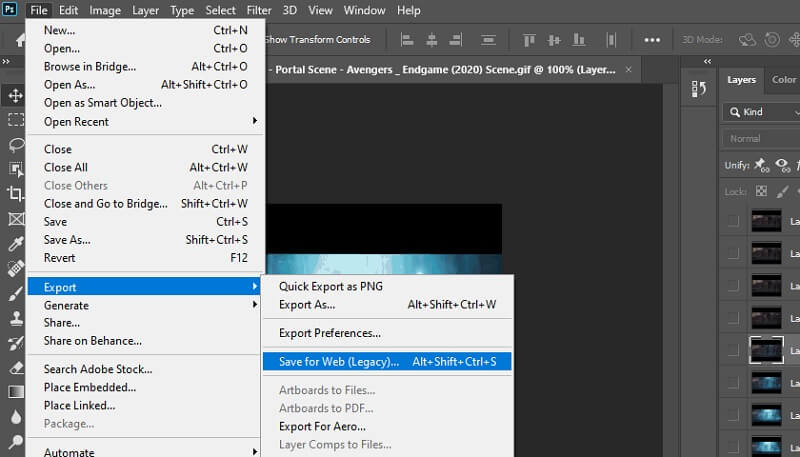Image resolution: width=800 pixels, height=457 pixels.
Task: Choose Export For Aero...
Action: point(387,426)
